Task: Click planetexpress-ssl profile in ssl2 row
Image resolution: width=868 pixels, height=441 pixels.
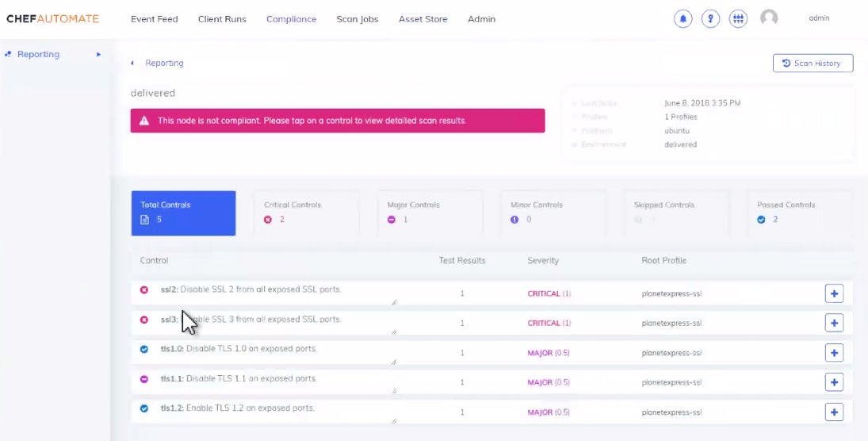Action: (x=671, y=293)
